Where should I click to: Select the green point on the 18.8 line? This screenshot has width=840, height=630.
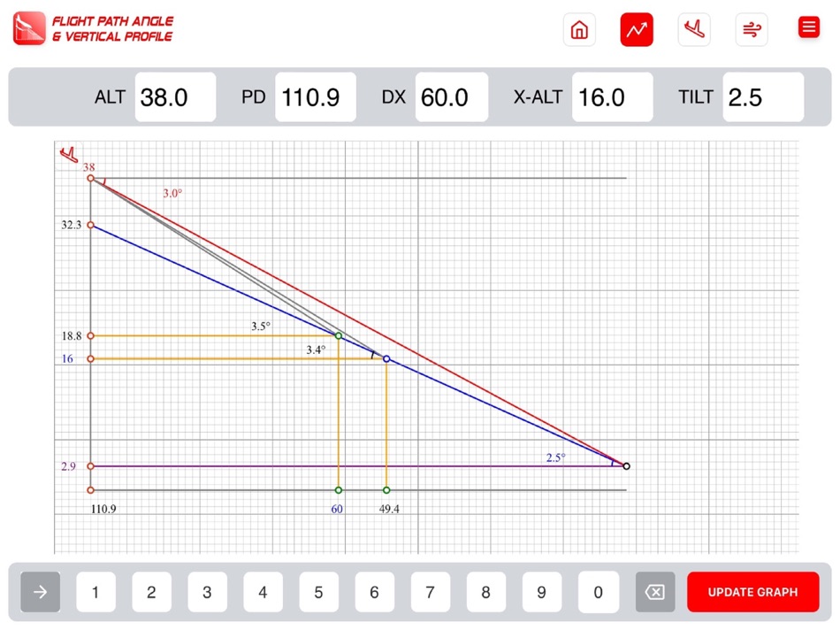(339, 335)
